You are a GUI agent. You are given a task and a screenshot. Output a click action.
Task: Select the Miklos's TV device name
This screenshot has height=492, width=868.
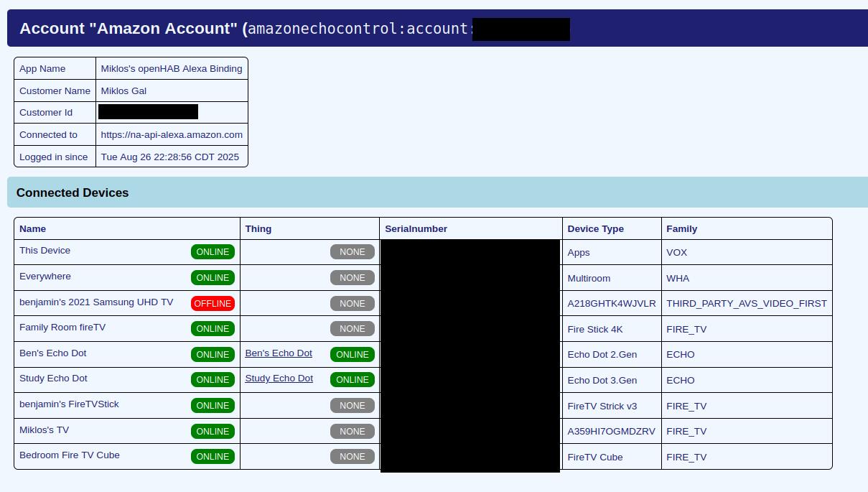pyautogui.click(x=44, y=430)
